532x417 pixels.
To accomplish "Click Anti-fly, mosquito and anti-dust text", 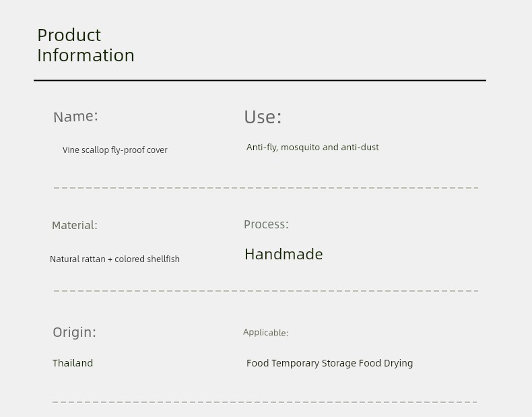I will click(x=312, y=148).
